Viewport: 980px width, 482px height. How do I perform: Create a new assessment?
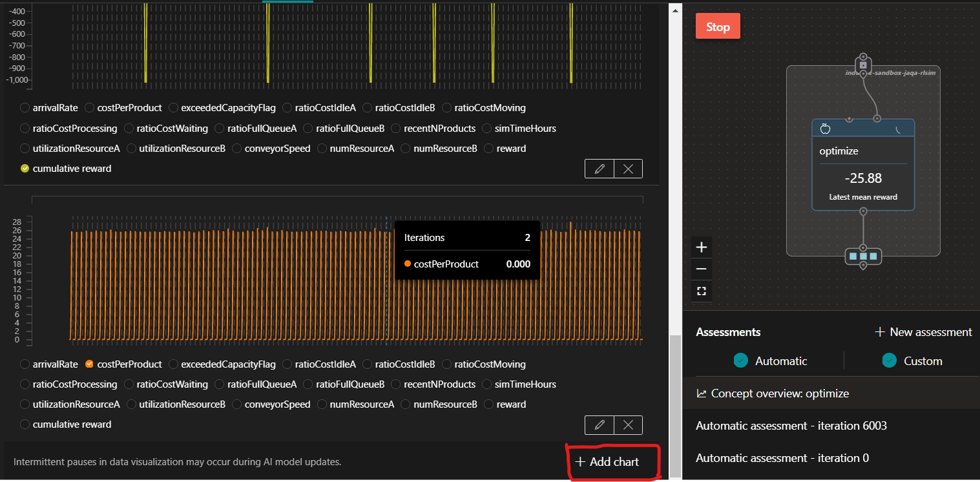923,332
